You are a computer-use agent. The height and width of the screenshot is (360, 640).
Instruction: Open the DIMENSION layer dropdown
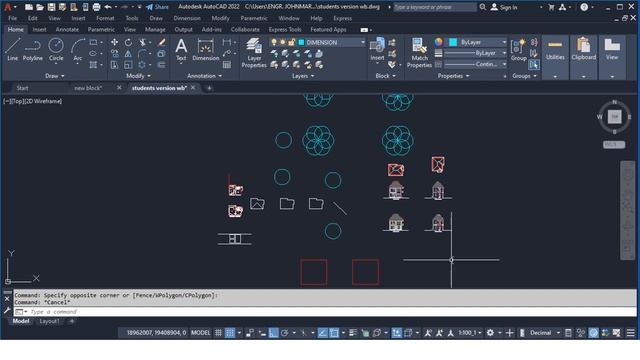362,42
